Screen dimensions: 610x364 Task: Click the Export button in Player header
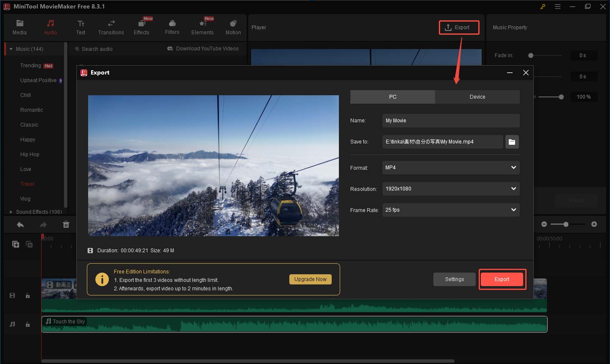tap(459, 28)
